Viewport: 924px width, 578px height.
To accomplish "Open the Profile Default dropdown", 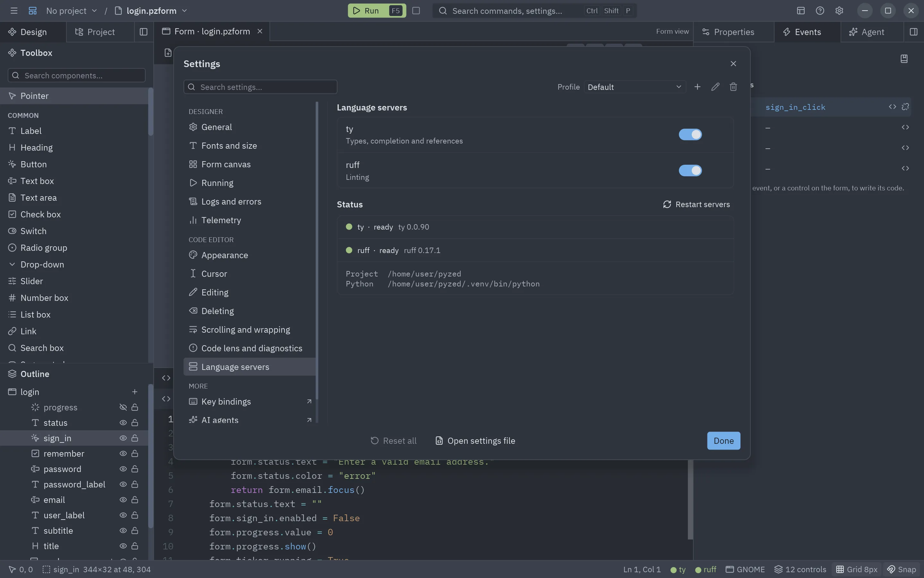I will pos(635,87).
